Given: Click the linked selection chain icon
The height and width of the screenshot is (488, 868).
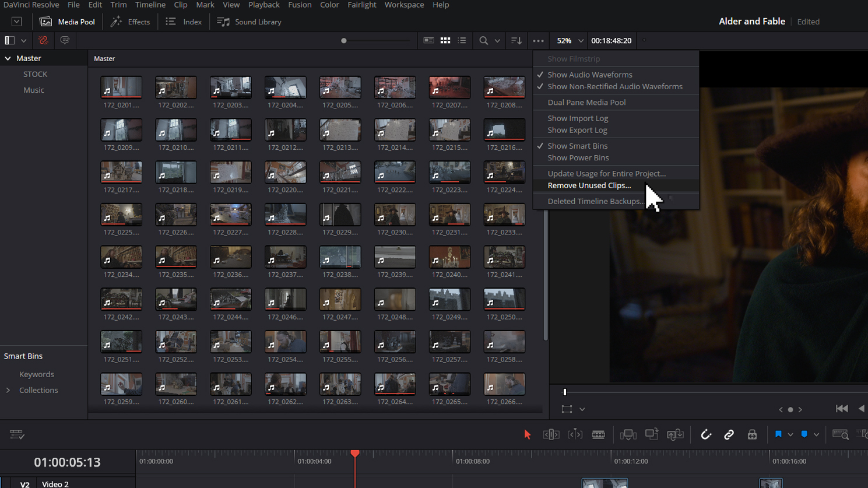Looking at the screenshot, I should [729, 434].
